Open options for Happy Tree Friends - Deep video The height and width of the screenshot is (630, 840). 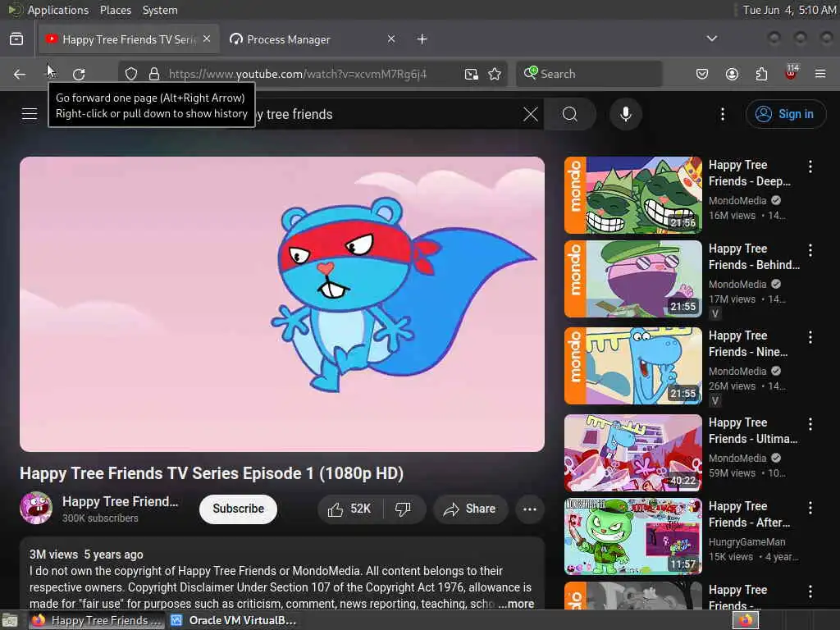coord(810,167)
